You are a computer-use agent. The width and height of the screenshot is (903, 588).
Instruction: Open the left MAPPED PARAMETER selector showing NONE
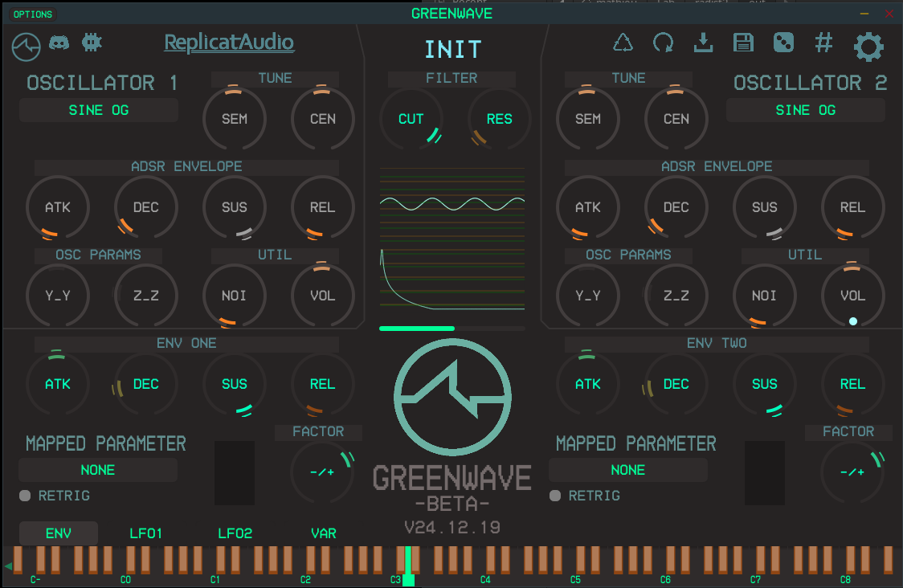[97, 470]
